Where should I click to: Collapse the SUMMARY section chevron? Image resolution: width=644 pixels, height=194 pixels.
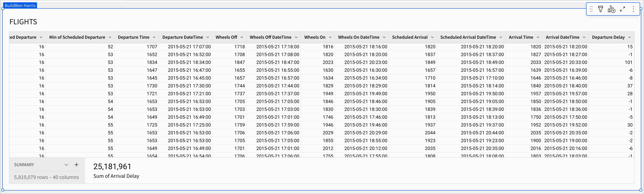click(66, 165)
